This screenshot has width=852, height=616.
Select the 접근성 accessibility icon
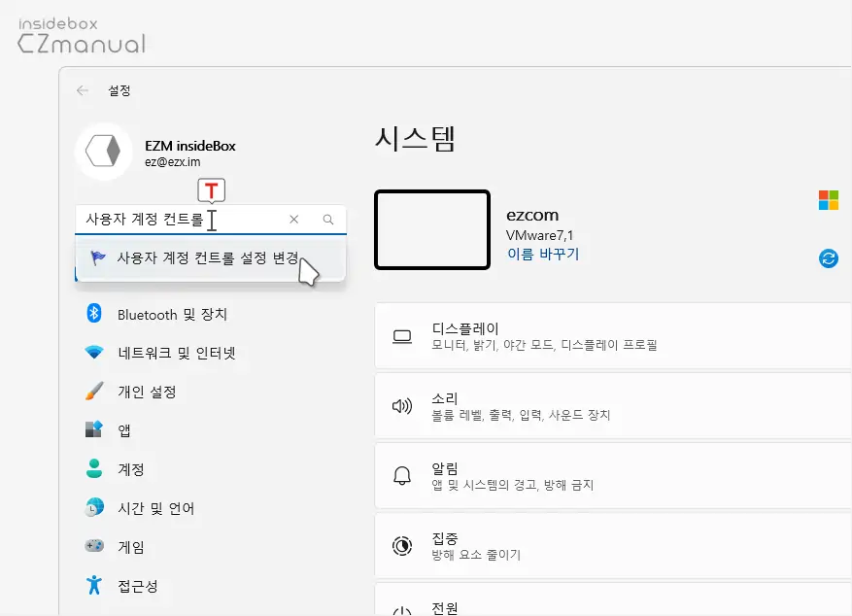click(92, 585)
